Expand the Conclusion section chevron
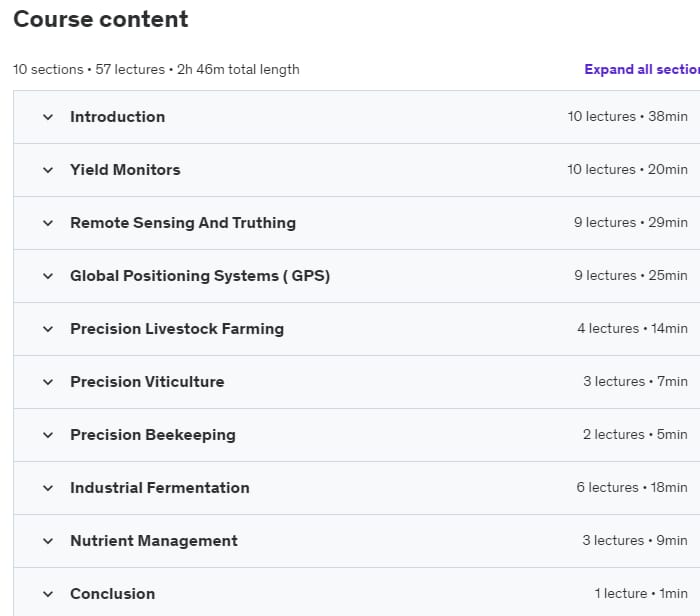700x616 pixels. point(48,594)
